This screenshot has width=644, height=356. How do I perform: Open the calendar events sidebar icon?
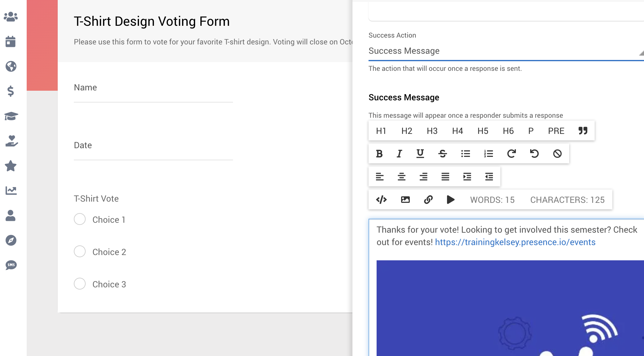11,41
